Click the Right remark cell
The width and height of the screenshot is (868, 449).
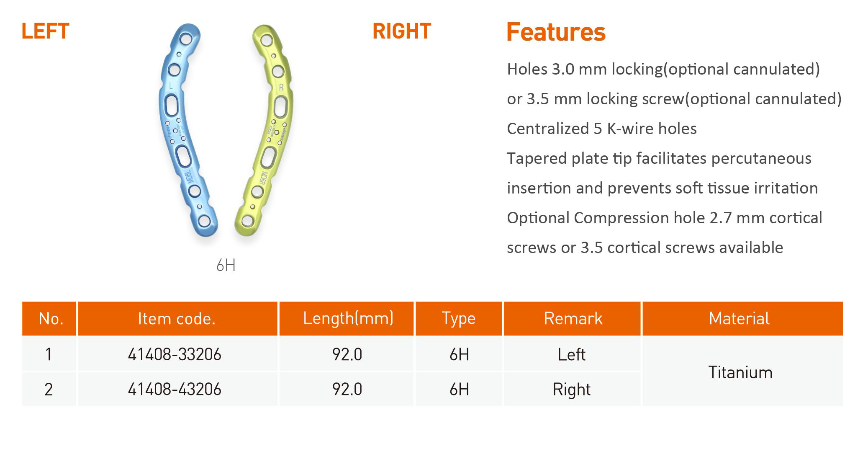tap(572, 390)
